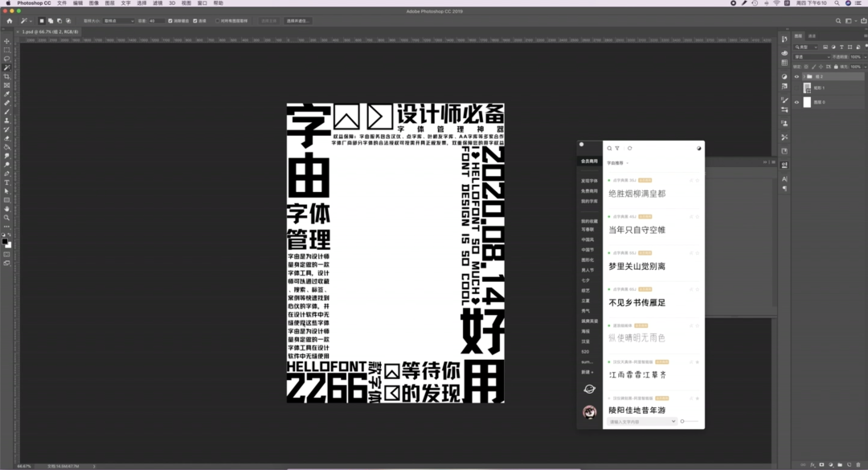Choose Add to Selection mode
Screen dimensions: 868x470
click(x=51, y=21)
